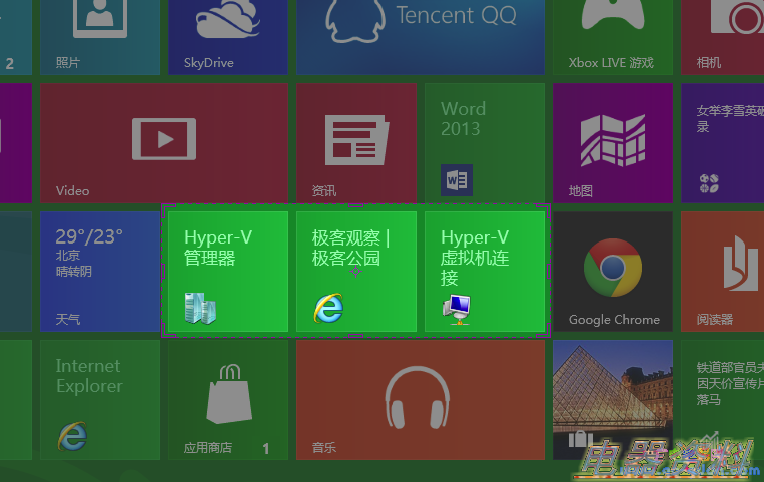Open the 应用商店 (Store) tile
The width and height of the screenshot is (764, 482).
tap(228, 399)
